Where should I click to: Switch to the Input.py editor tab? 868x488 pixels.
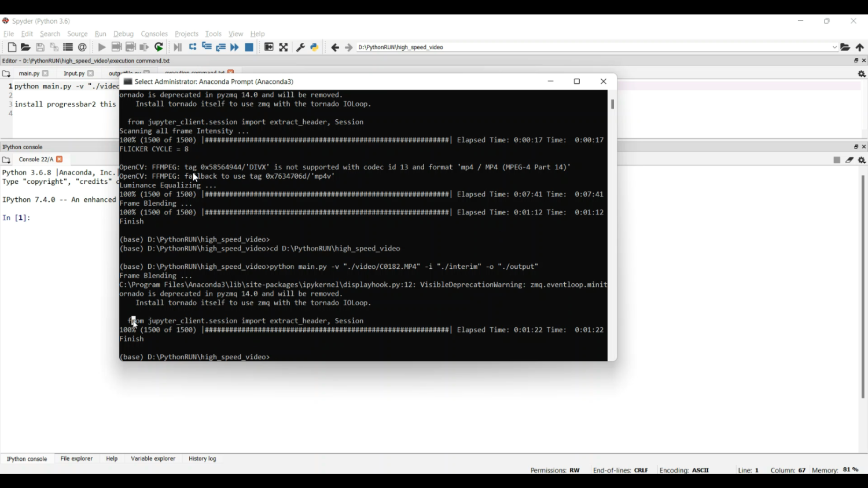[74, 74]
